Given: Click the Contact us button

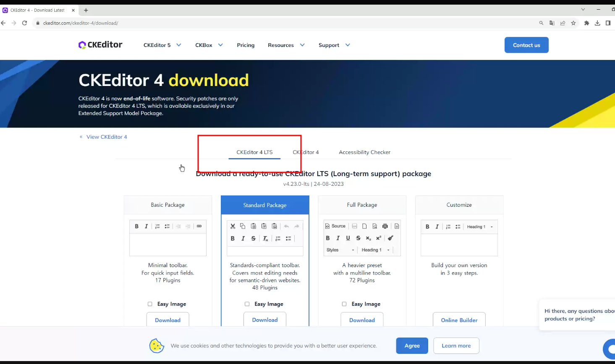Looking at the screenshot, I should coord(526,45).
